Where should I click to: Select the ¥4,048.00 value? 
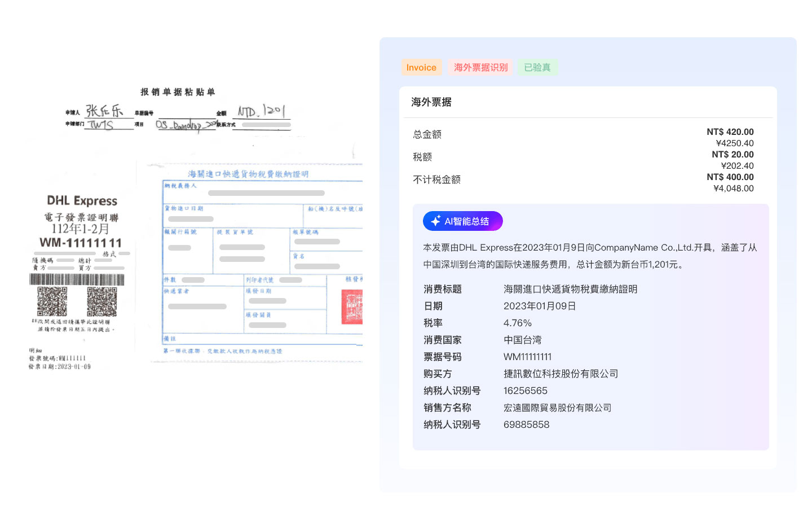tap(734, 188)
